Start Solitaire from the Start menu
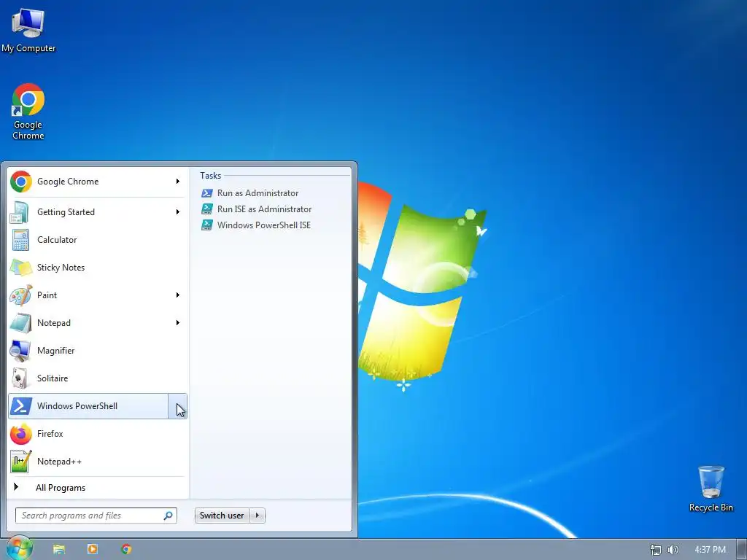Screen dimensions: 747x560 point(98,378)
